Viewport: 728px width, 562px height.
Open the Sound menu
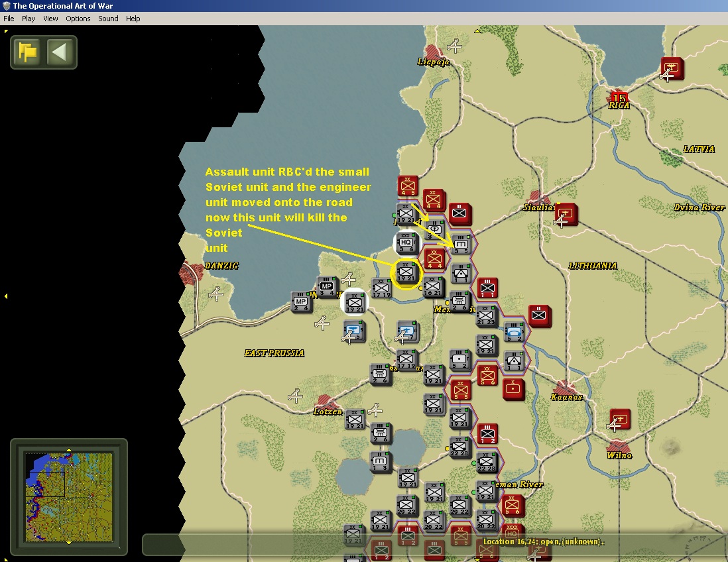(x=108, y=19)
